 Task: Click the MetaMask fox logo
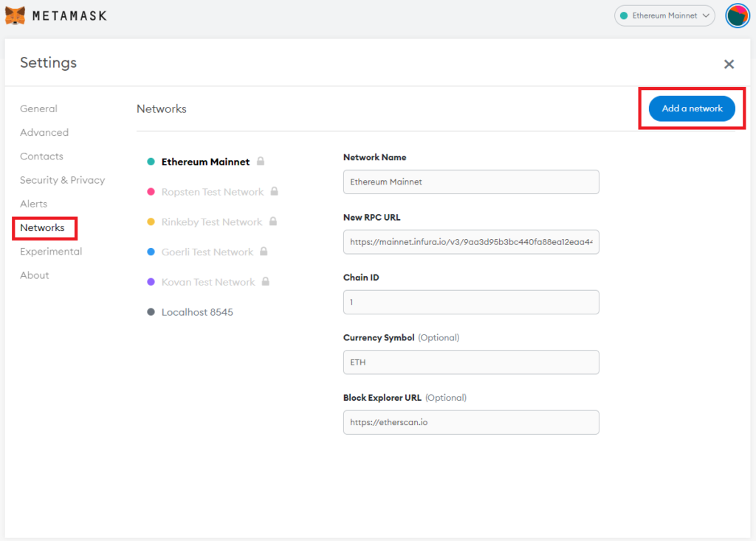15,15
